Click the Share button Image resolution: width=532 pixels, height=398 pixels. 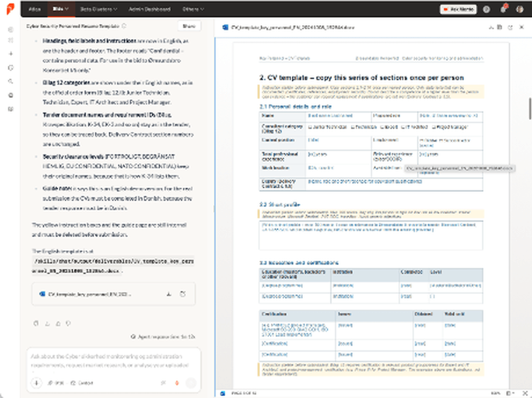189,26
